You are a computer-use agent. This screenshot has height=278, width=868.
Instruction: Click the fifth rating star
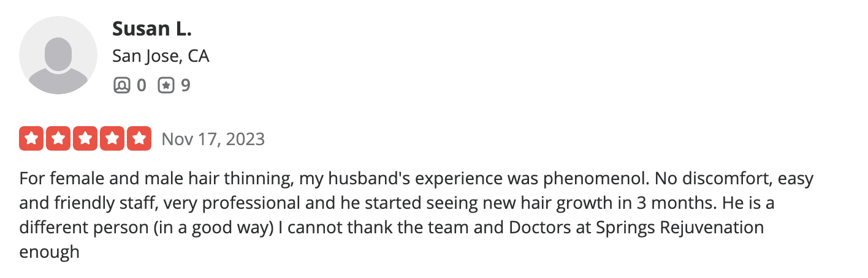pyautogui.click(x=139, y=139)
